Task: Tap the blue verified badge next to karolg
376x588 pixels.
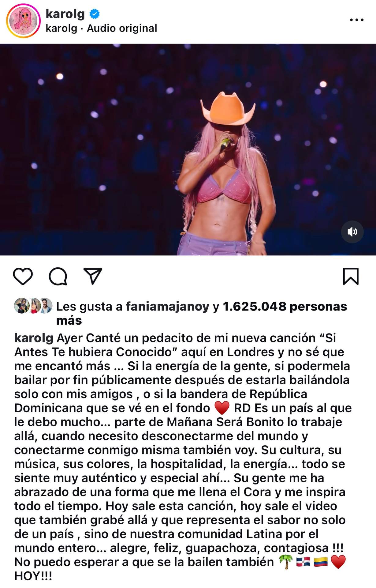Action: [x=95, y=14]
